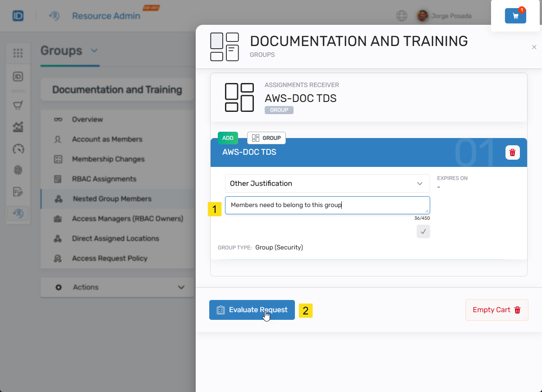542x392 pixels.
Task: Click the apps grid icon in sidebar
Action: point(18,53)
